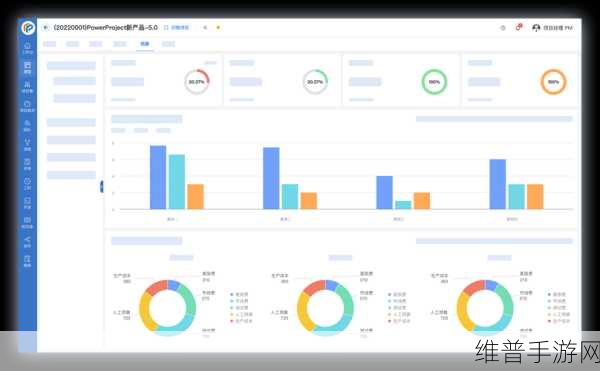Viewport: 600px width, 371px height.
Task: Click the green 100% progress ring
Action: tap(434, 82)
